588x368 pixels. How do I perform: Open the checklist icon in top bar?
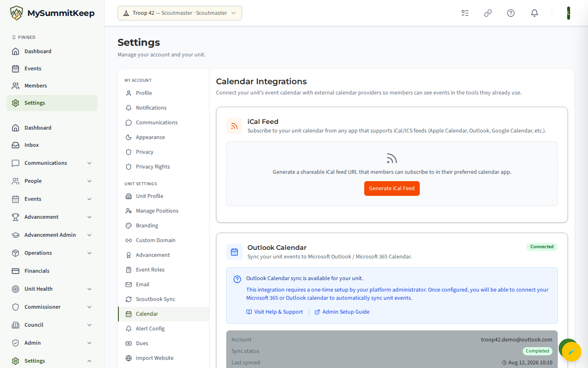click(465, 13)
